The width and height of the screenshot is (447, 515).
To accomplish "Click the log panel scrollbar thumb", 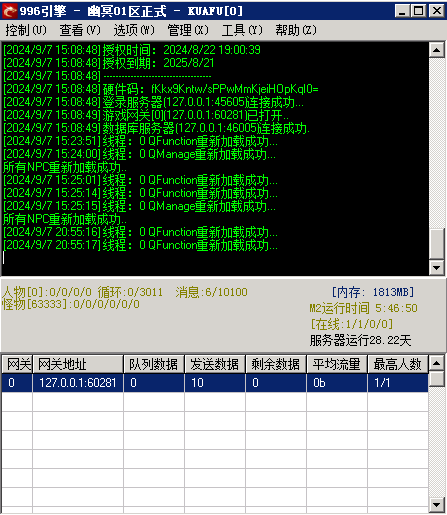I will click(437, 244).
